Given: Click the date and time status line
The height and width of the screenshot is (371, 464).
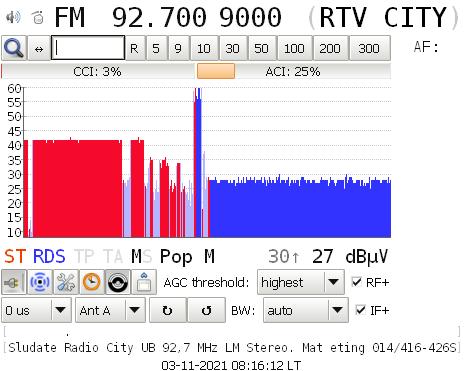Looking at the screenshot, I should [231, 365].
